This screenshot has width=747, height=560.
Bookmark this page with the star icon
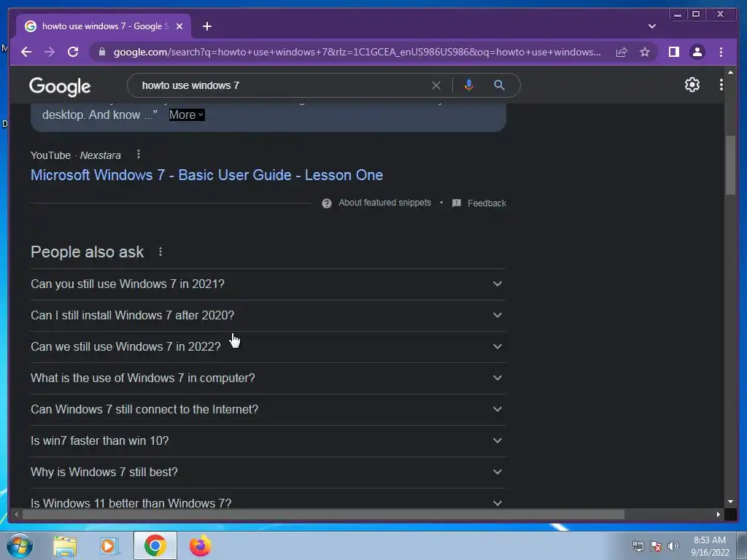pyautogui.click(x=645, y=52)
